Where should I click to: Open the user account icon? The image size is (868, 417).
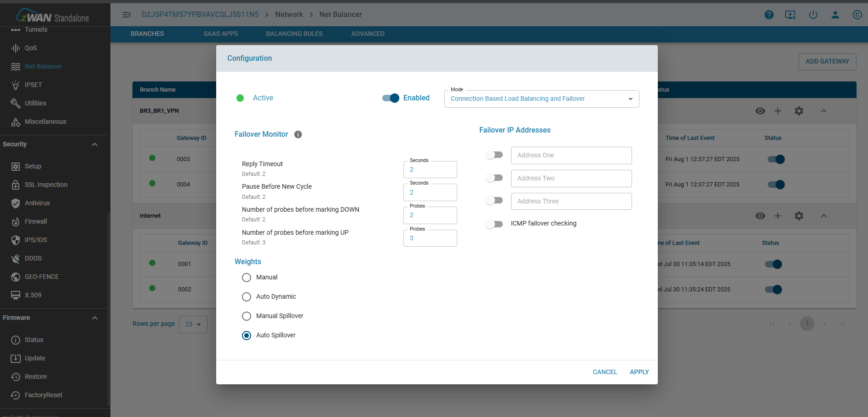[835, 15]
